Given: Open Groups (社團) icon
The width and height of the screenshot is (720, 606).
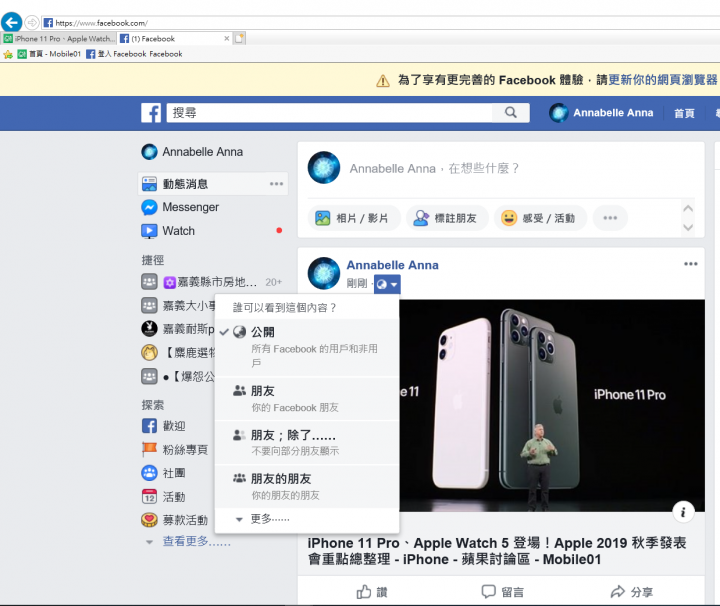Looking at the screenshot, I should click(x=149, y=473).
